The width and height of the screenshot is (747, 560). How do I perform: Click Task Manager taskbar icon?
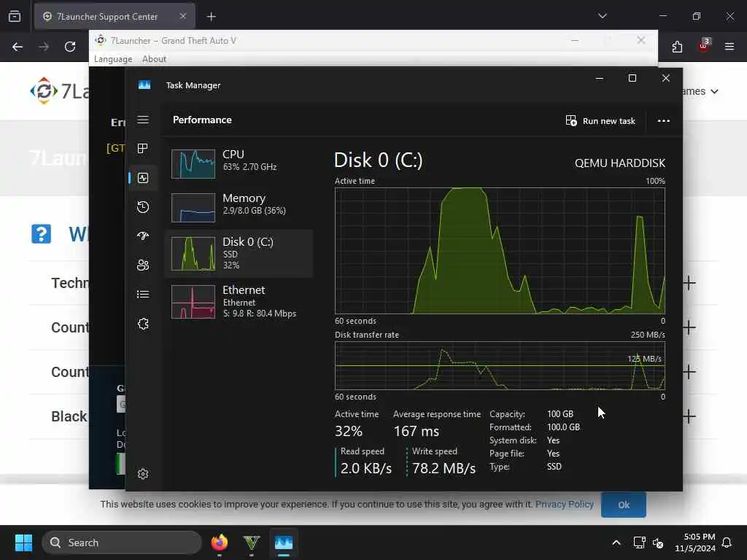(284, 542)
